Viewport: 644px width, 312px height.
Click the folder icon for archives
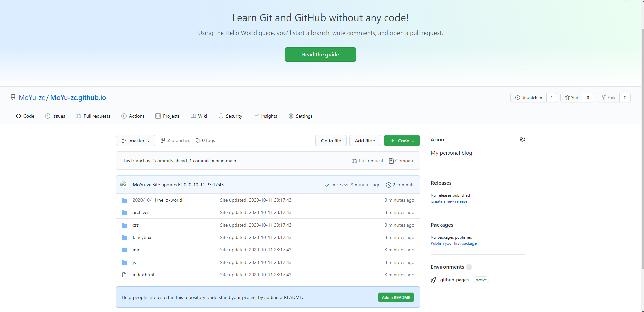coord(124,213)
